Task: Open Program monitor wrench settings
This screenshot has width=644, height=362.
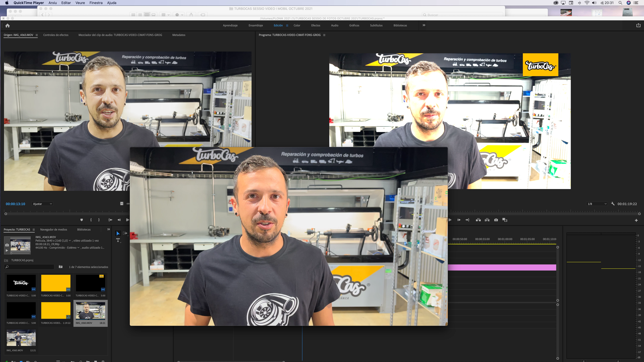Action: point(613,204)
